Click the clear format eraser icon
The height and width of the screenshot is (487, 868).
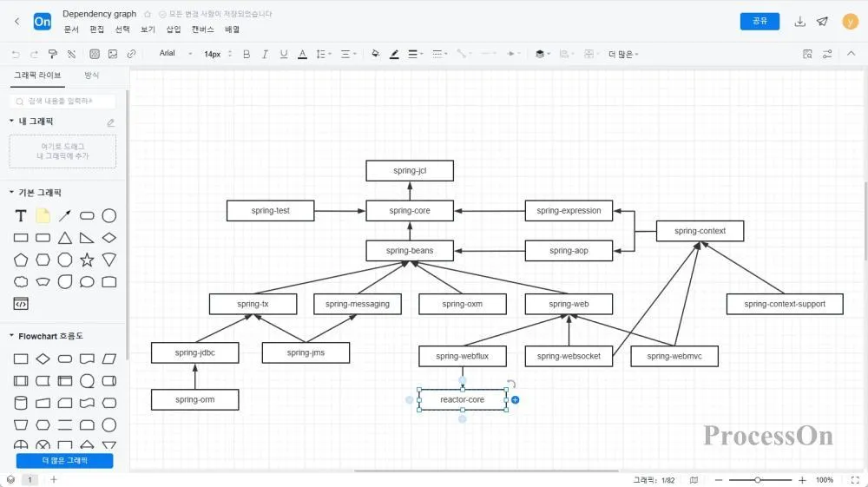tap(71, 54)
